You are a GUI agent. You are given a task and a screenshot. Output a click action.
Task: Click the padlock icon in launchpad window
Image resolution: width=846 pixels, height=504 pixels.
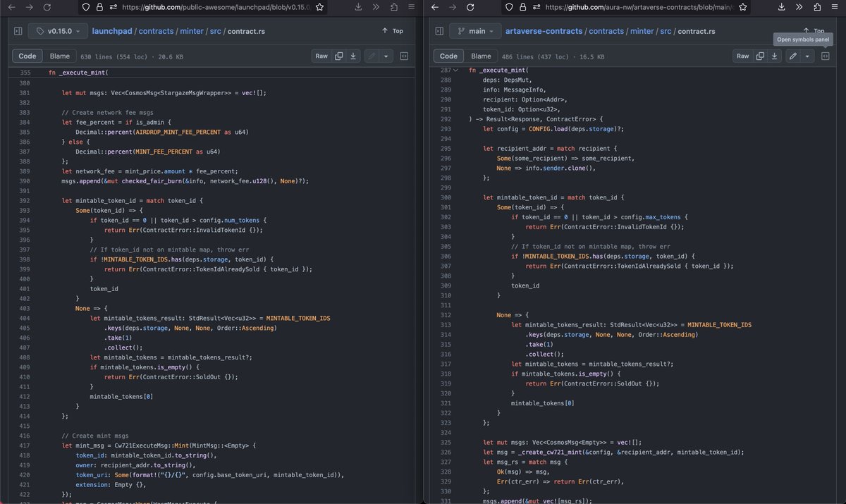98,7
